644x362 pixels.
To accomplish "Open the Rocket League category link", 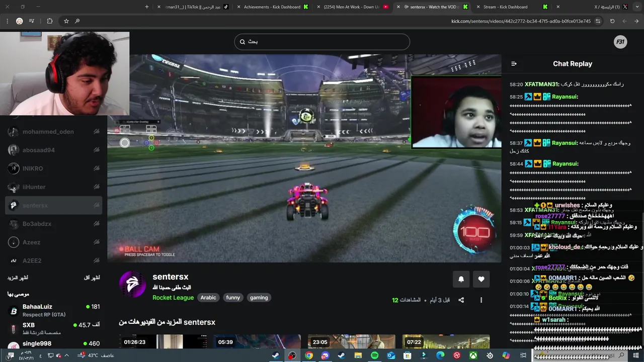I will [x=173, y=298].
